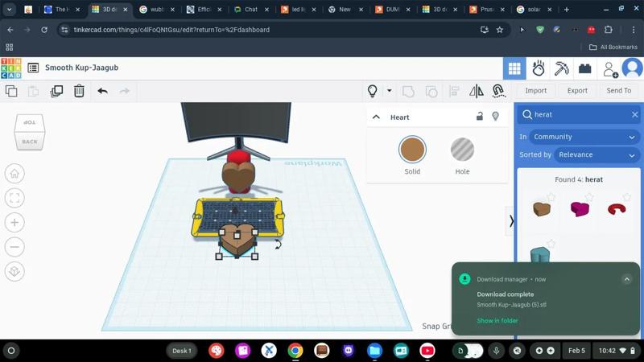Select the magenta heart shape thumbnail

coord(580,209)
